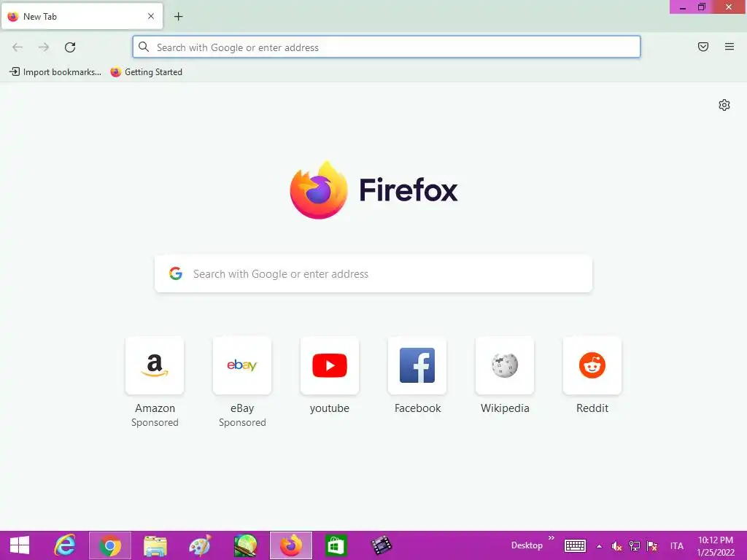Focus the center Google search box

point(373,274)
